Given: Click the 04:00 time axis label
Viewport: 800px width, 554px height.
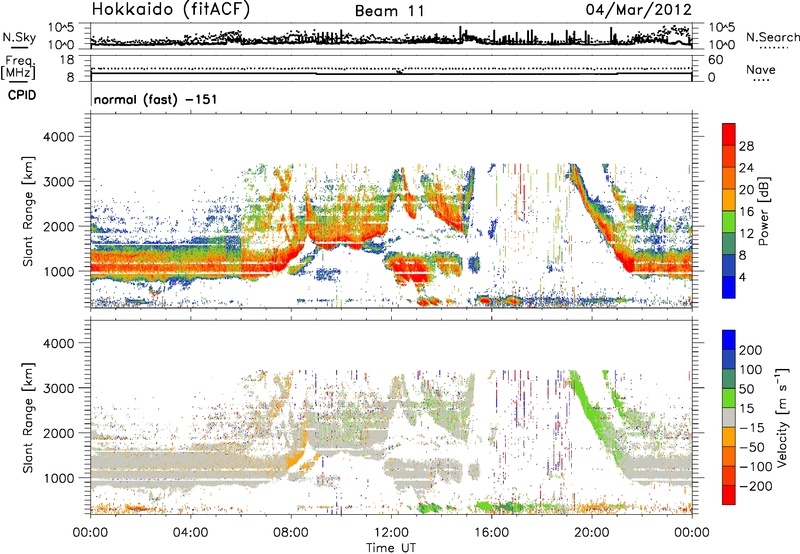Looking at the screenshot, I should point(191,533).
